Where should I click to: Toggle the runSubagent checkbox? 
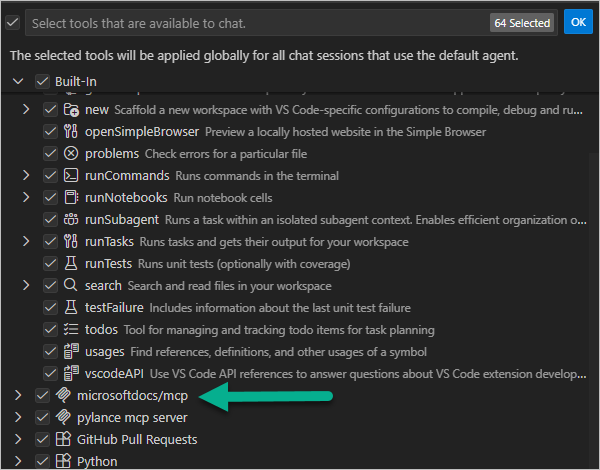[50, 220]
